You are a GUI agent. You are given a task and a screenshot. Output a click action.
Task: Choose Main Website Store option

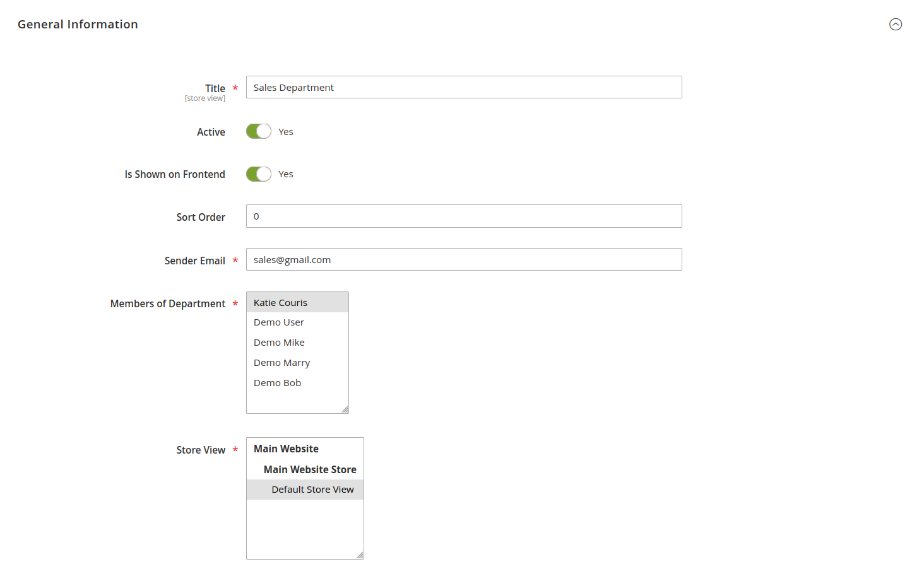pos(309,469)
